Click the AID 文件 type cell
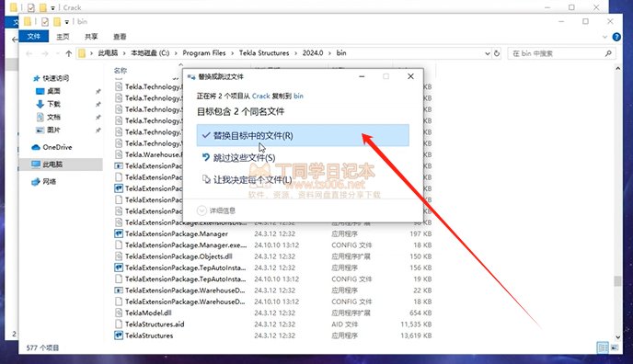The width and height of the screenshot is (633, 364). pos(344,324)
